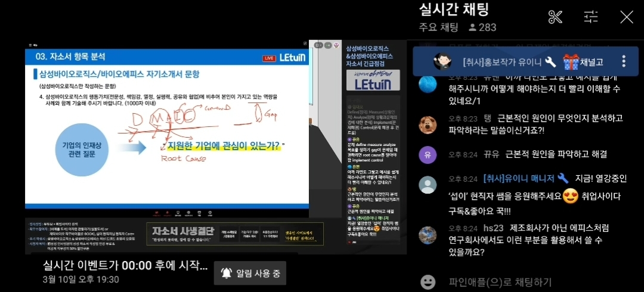Tap the heart-eyes emoji in manager message
This screenshot has height=292, width=644.
click(570, 196)
